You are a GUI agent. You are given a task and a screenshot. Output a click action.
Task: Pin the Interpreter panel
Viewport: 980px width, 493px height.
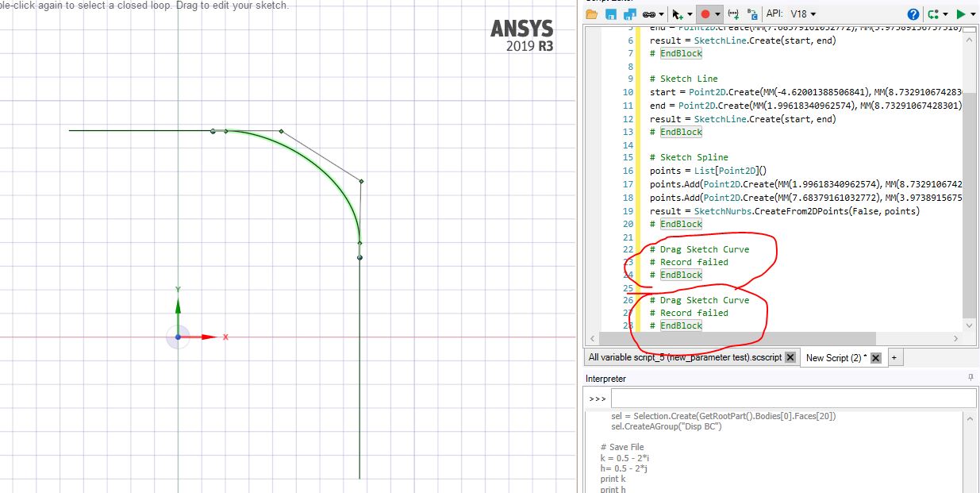pos(971,378)
